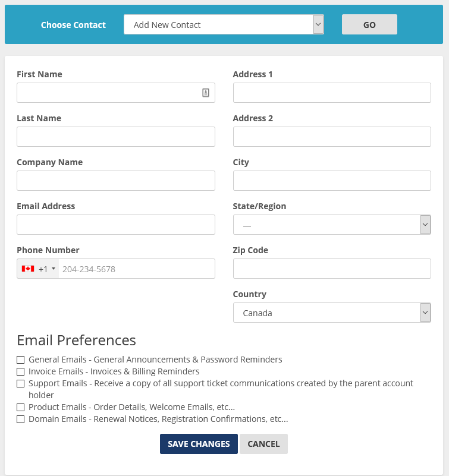The width and height of the screenshot is (449, 476).
Task: Check the Support Emails option
Action: coord(21,383)
